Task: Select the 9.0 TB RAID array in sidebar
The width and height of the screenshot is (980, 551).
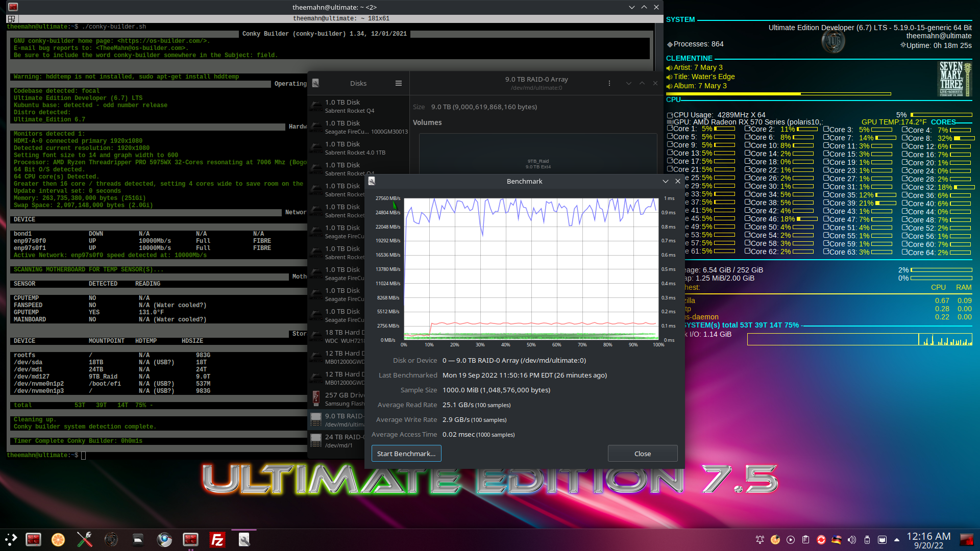Action: tap(337, 420)
